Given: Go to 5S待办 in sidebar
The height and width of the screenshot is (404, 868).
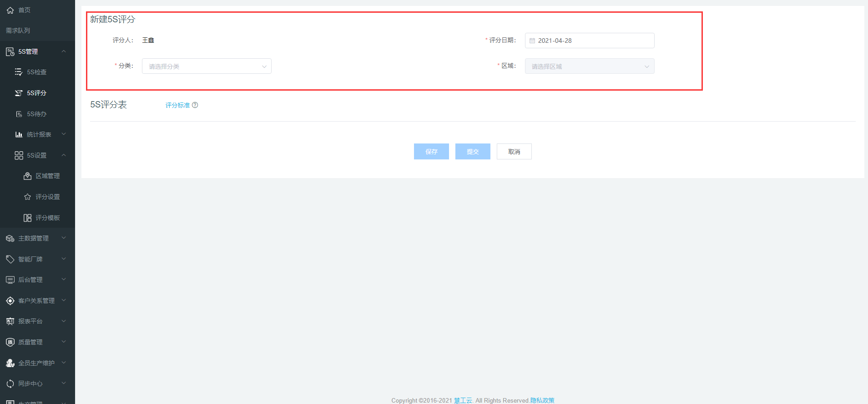Looking at the screenshot, I should click(x=36, y=114).
